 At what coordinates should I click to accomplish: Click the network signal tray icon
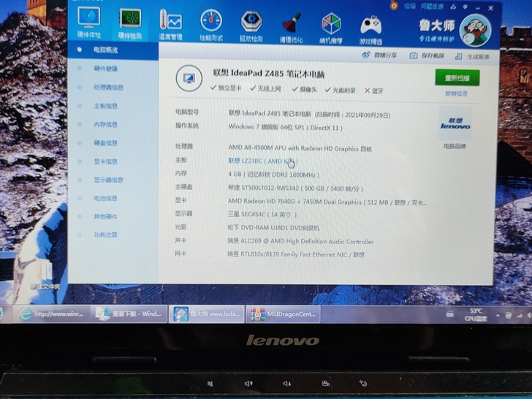coord(519,315)
